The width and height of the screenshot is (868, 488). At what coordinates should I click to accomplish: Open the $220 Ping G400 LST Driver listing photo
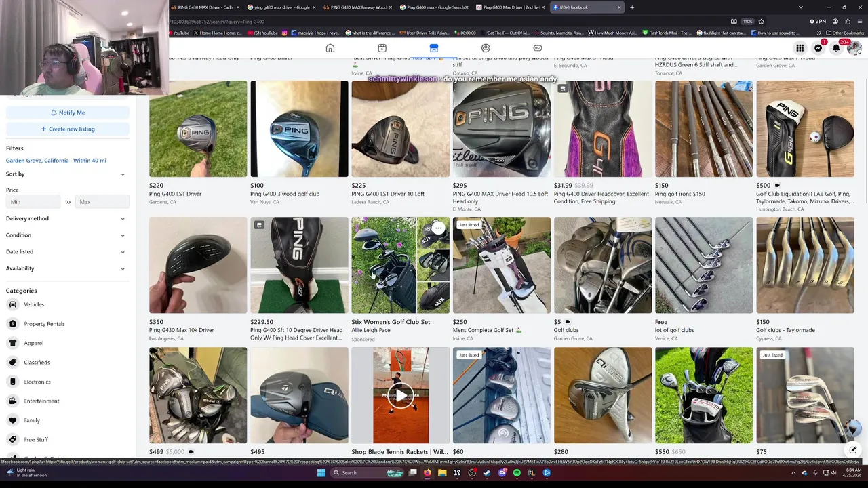click(198, 129)
